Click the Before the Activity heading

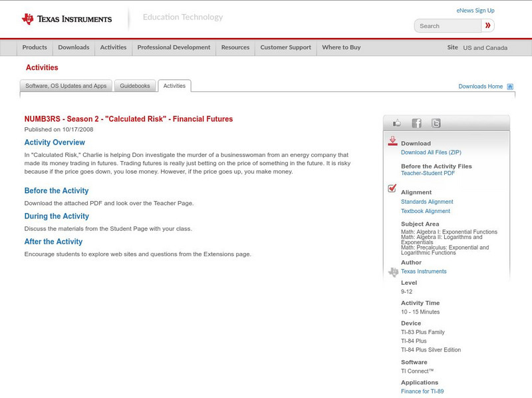(x=57, y=191)
